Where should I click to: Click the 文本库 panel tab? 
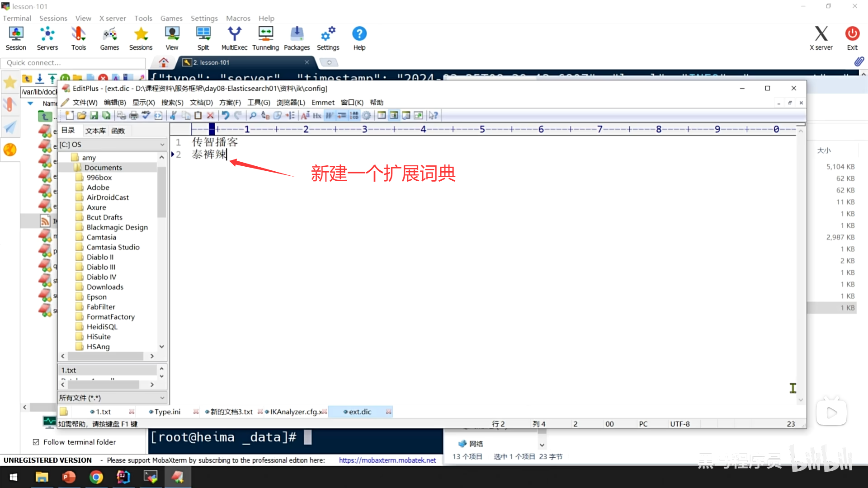point(95,131)
